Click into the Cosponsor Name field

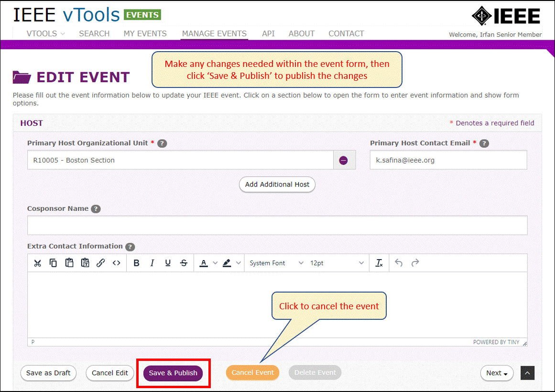coord(277,225)
